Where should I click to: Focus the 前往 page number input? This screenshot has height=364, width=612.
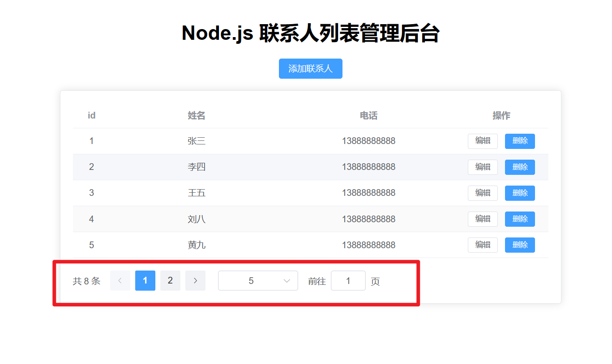[x=348, y=280]
